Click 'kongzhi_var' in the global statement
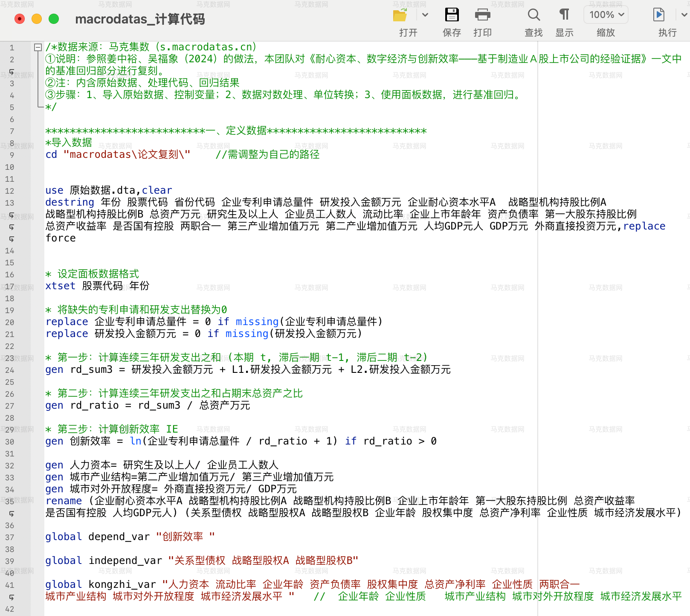 122,584
